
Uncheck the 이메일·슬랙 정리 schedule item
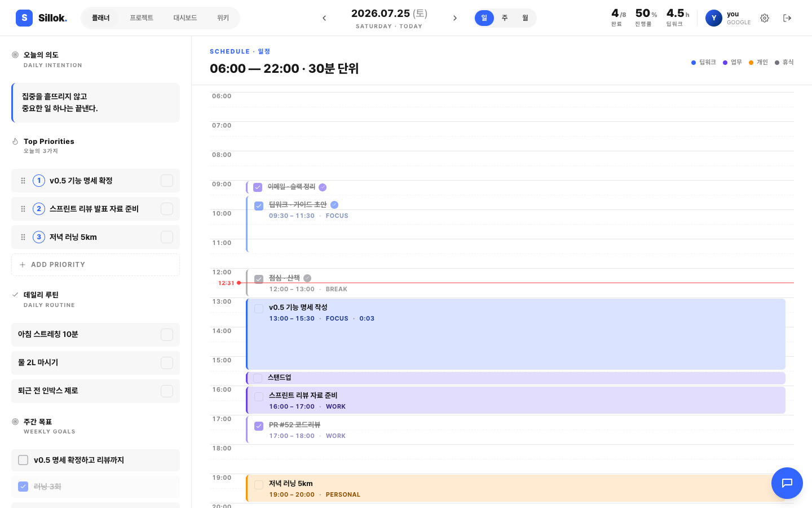point(258,187)
